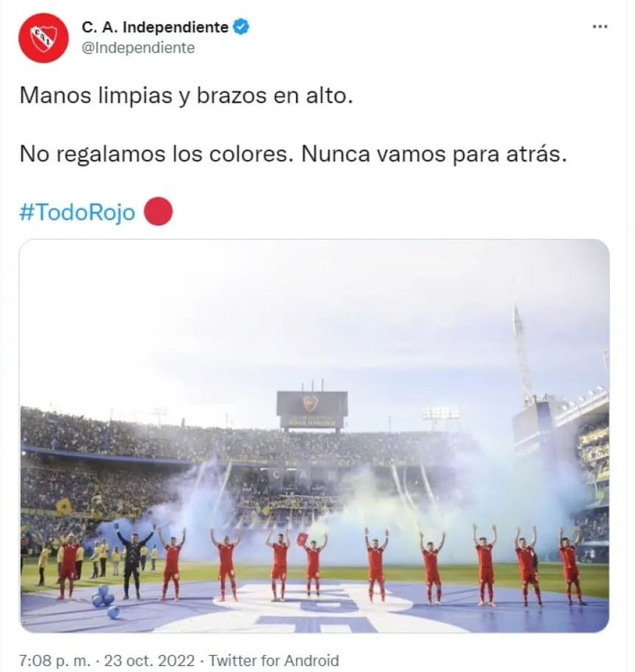Open the Twitter for Android source link

click(274, 660)
